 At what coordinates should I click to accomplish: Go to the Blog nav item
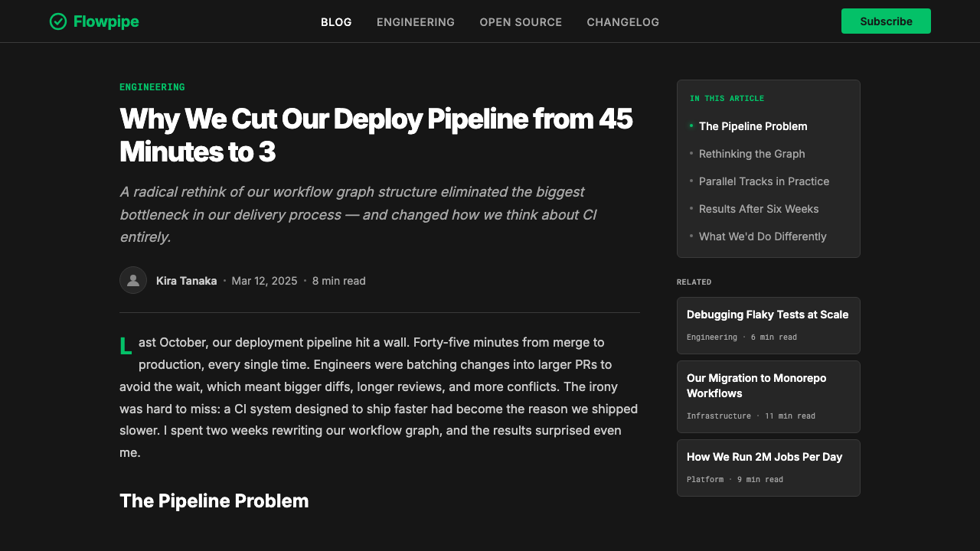click(336, 22)
